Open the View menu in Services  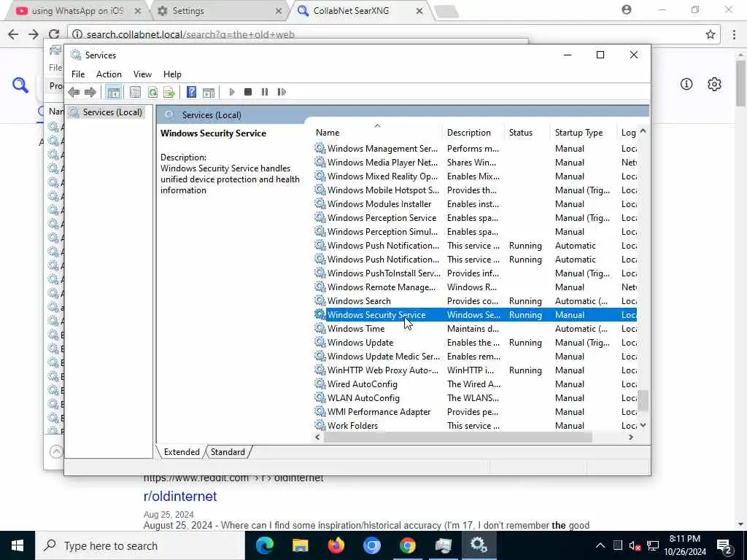[142, 74]
